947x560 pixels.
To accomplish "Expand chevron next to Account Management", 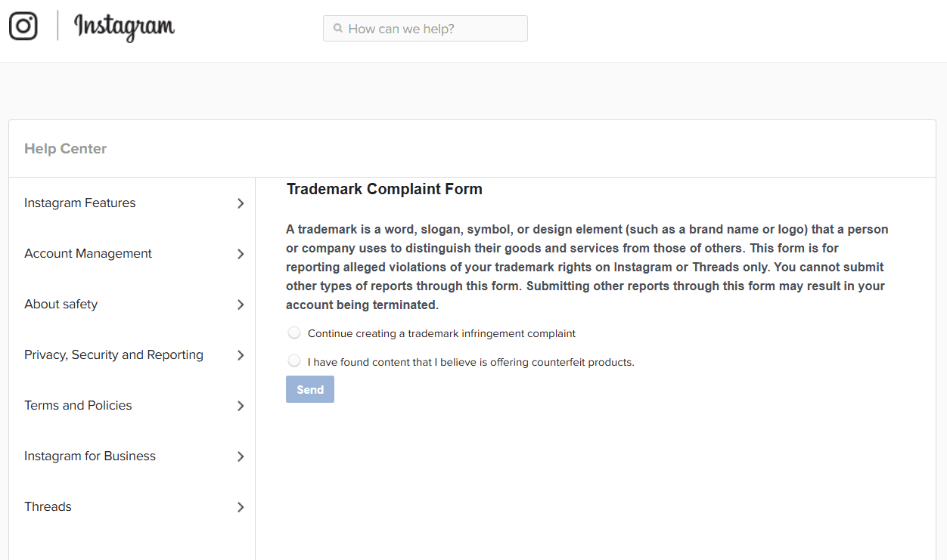I will tap(241, 254).
